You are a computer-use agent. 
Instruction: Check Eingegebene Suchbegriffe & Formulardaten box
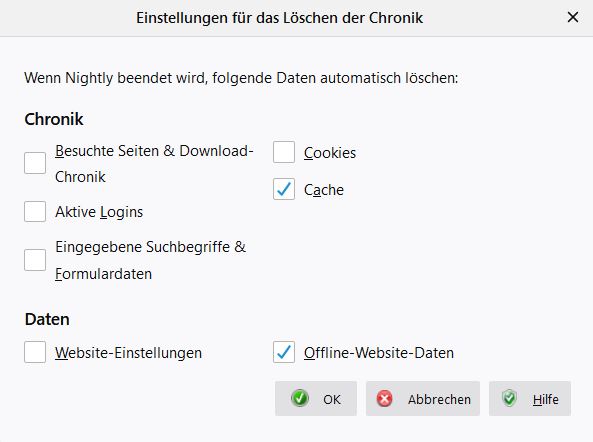coord(35,260)
